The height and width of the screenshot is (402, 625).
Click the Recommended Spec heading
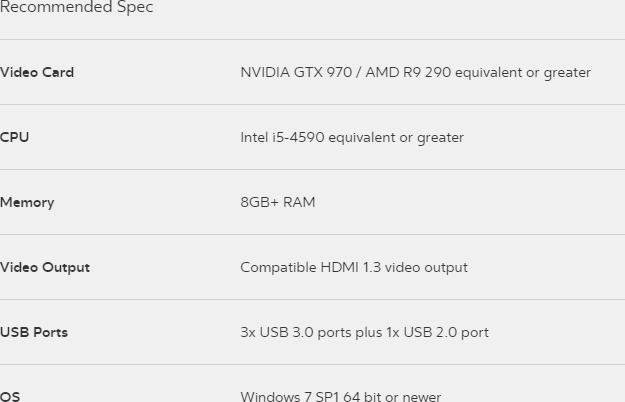tap(76, 8)
